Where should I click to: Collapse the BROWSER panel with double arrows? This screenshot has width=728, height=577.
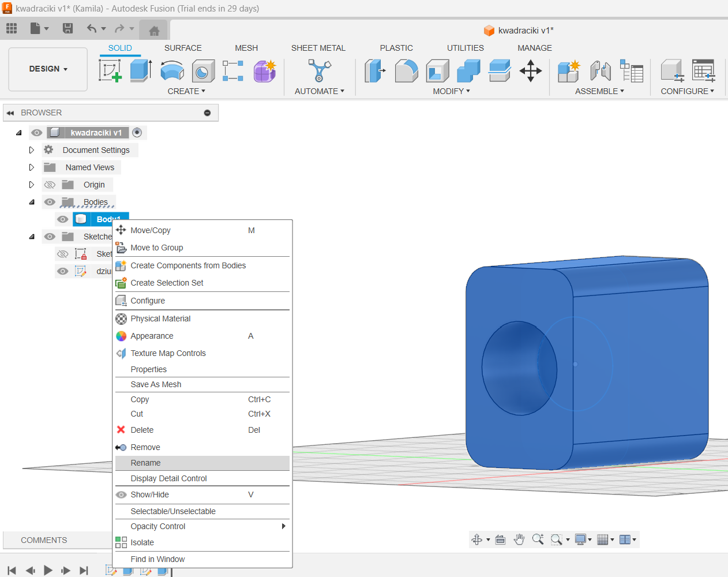10,113
